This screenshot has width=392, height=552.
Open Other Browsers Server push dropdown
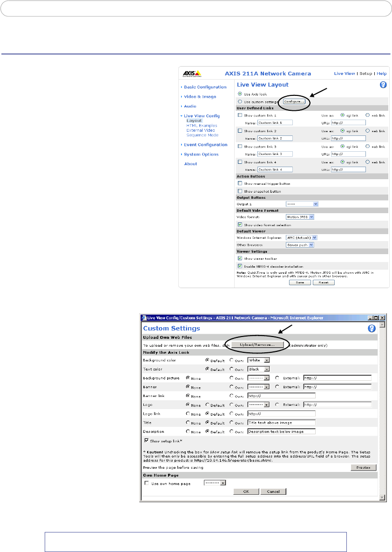click(x=300, y=245)
